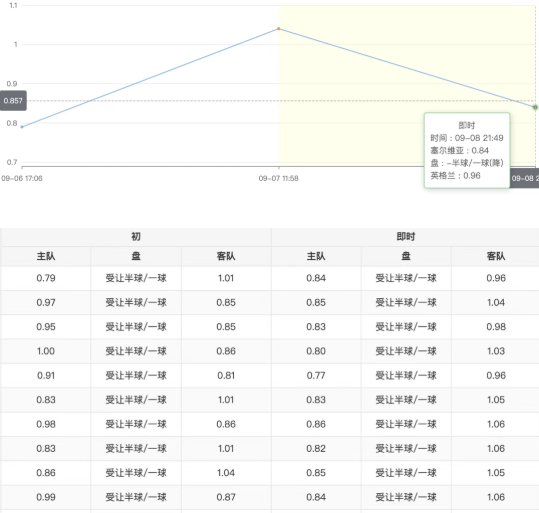Select the 1.00 home odds cell
Viewport: 539px width, 513px height.
46,351
